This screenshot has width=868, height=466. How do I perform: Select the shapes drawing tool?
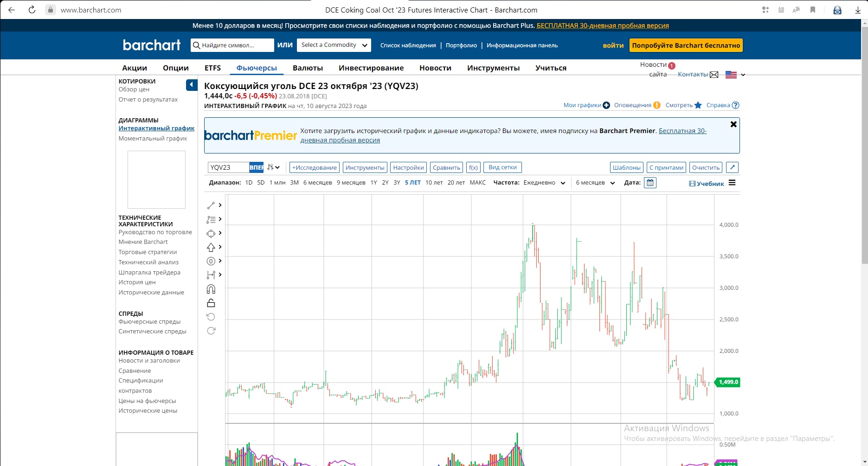211,233
